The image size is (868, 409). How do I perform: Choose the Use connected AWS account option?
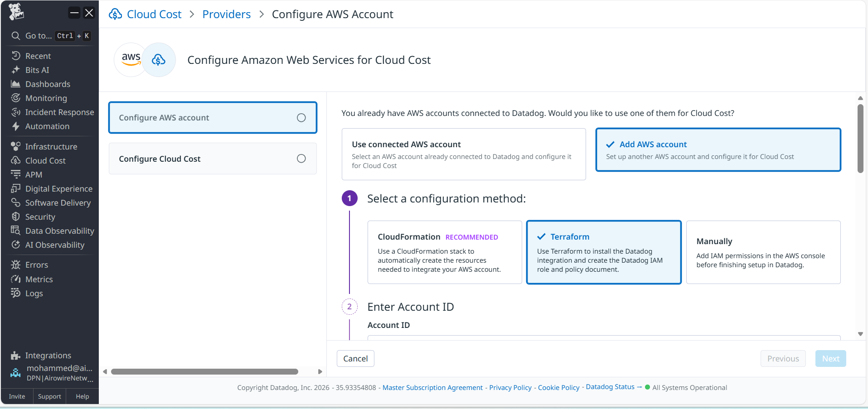463,154
